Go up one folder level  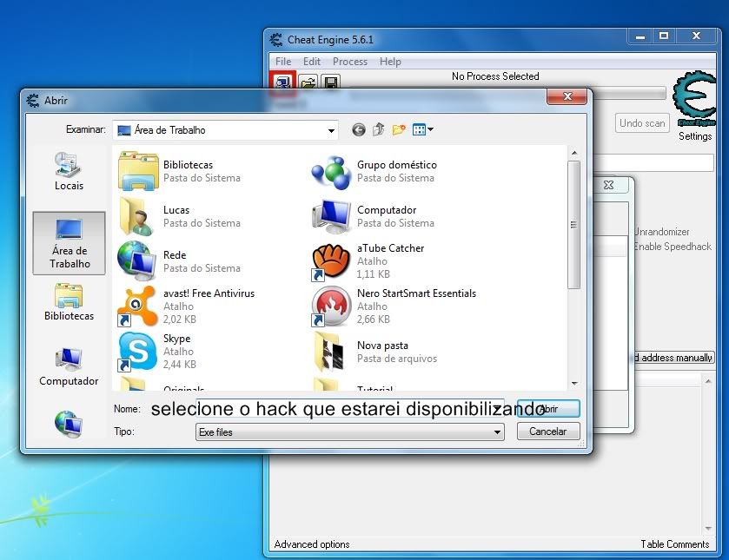point(379,130)
